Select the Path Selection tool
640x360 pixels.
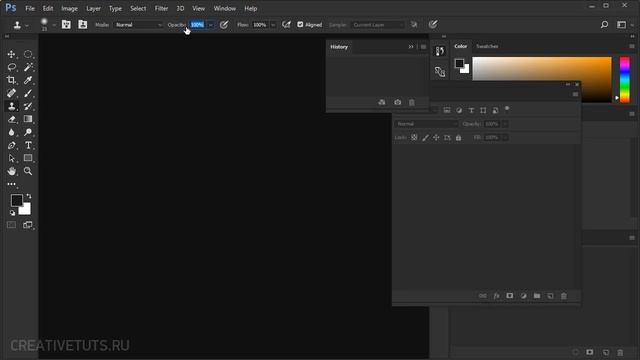pyautogui.click(x=11, y=158)
